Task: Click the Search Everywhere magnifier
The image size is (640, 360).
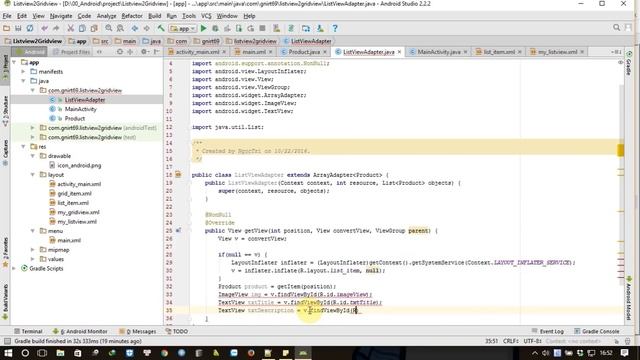Action: 617,27
